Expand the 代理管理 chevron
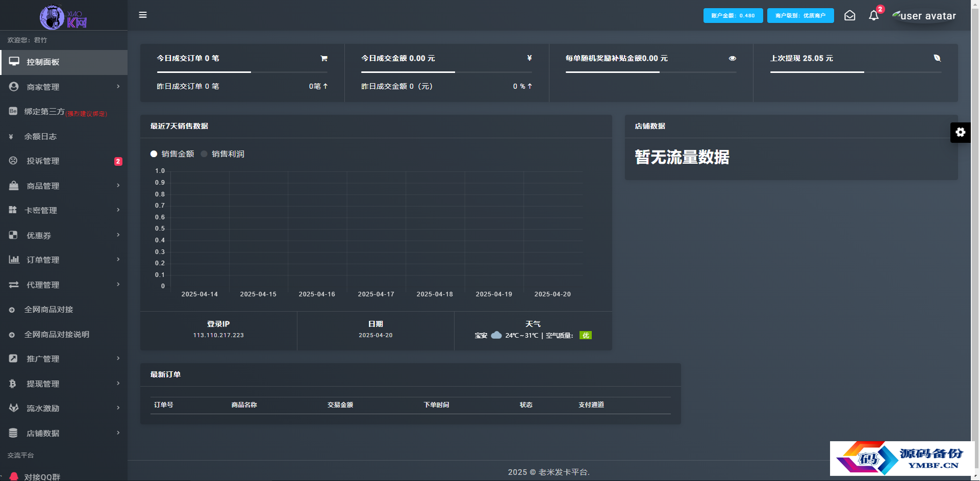980x481 pixels. coord(118,284)
